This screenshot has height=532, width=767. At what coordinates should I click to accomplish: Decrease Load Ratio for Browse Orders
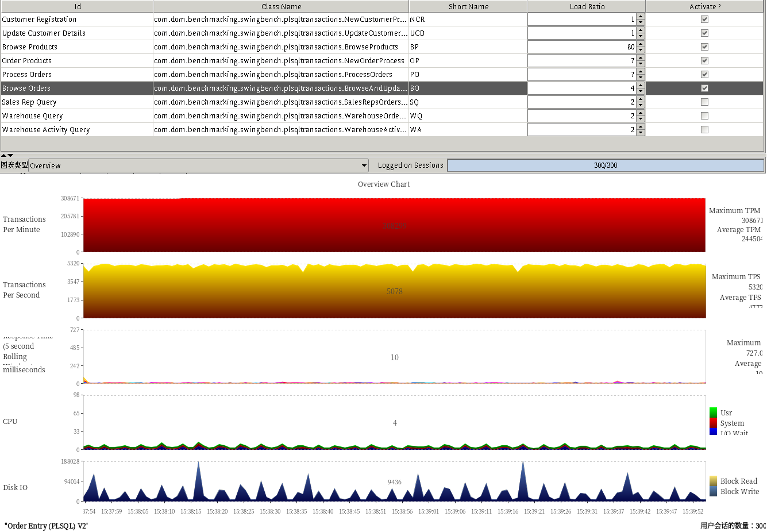coord(641,91)
